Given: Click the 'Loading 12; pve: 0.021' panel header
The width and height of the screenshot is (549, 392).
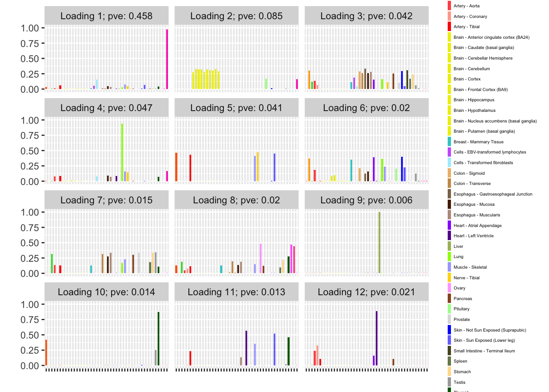Looking at the screenshot, I should [x=366, y=292].
